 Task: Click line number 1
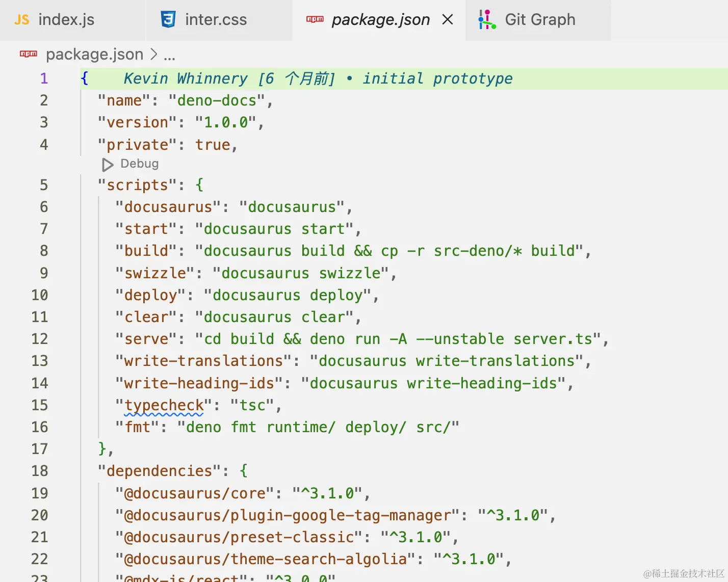(x=44, y=78)
